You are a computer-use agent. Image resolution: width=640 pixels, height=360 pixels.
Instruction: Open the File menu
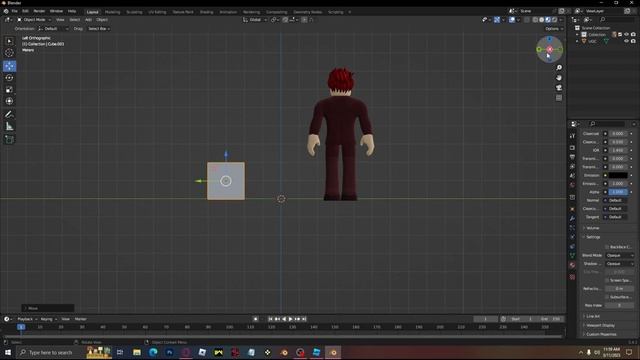pos(15,11)
